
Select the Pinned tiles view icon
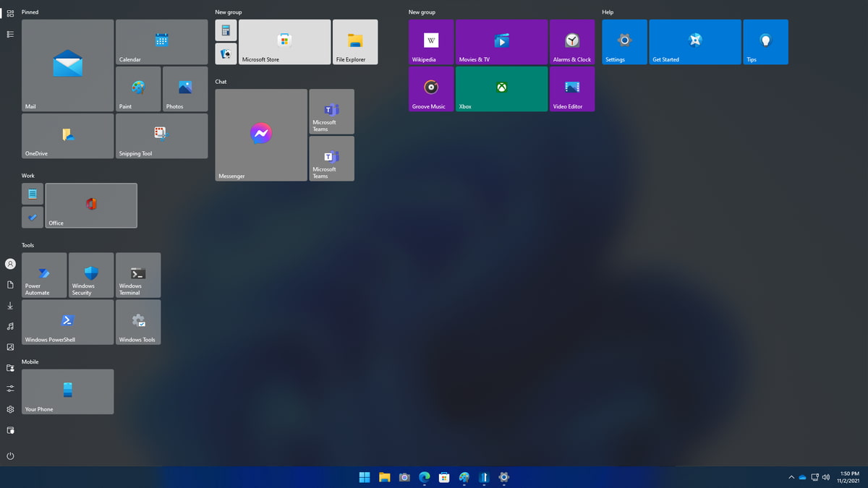click(x=10, y=13)
